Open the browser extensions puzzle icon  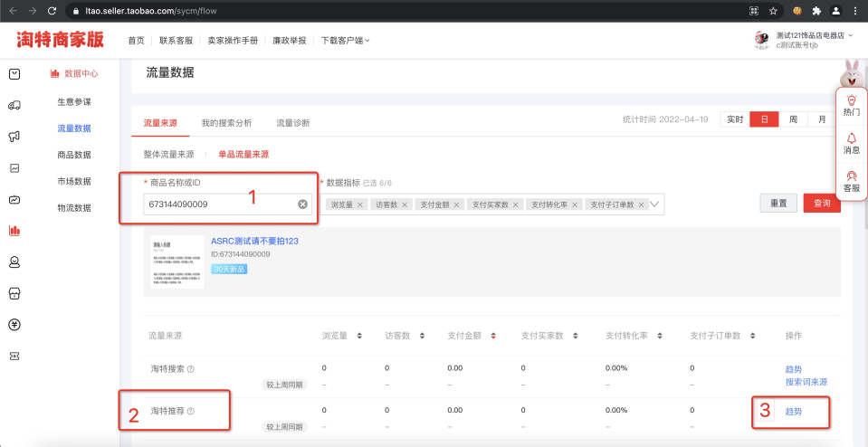coord(816,11)
